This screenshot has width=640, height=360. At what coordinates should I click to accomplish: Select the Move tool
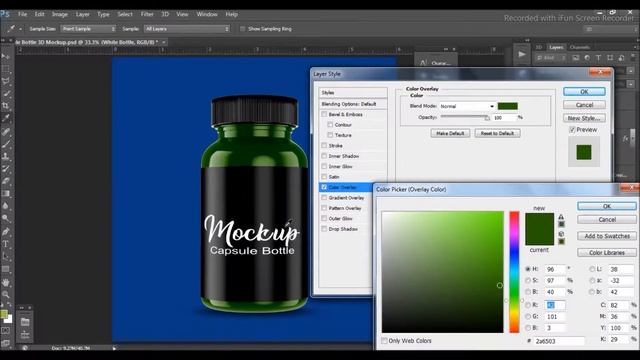6,56
